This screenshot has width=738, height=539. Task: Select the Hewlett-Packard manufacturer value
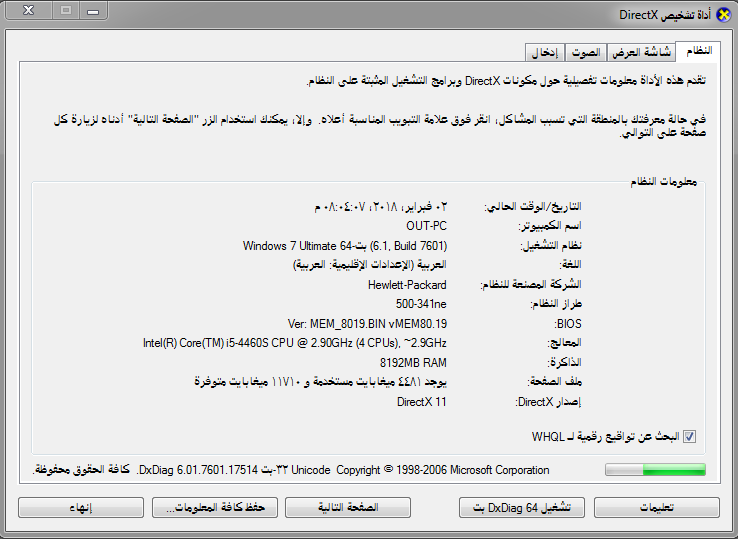coord(407,285)
